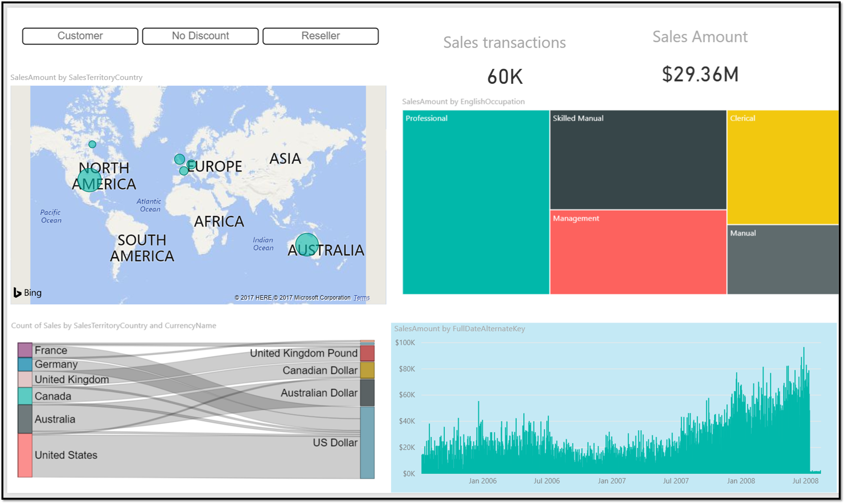This screenshot has height=504, width=845.
Task: Select the Australia sales bubble on map
Action: coord(307,244)
